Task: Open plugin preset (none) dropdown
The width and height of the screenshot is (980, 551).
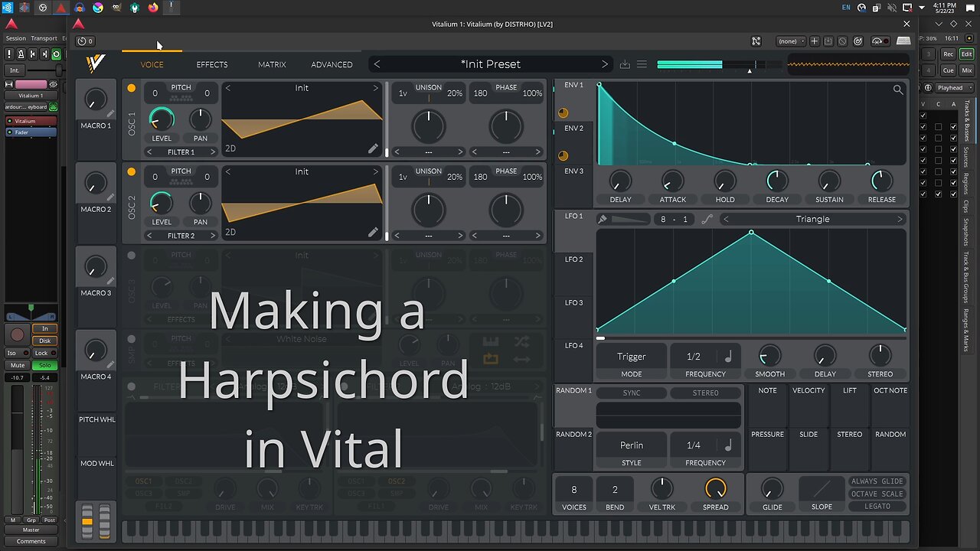Action: tap(791, 41)
